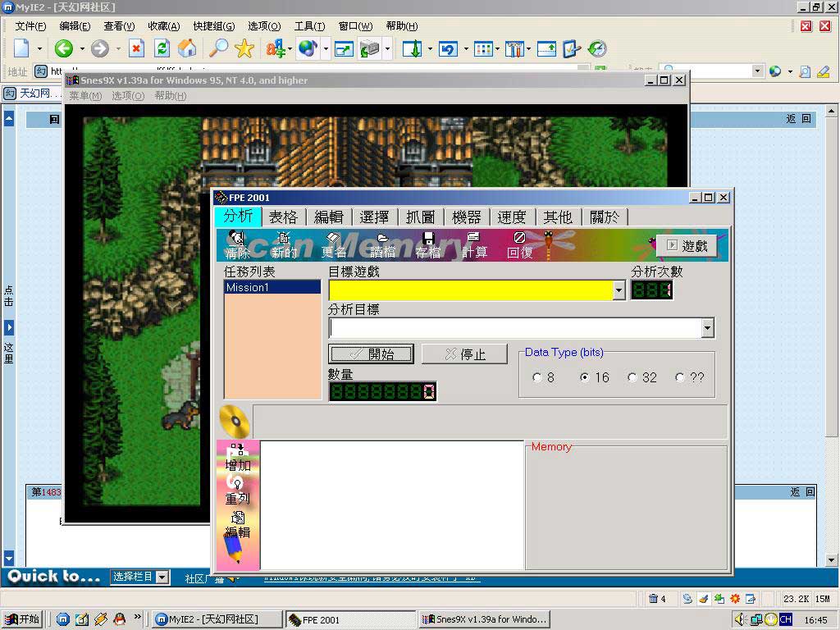Click the 重列 (relist) icon in the lower panel
The width and height of the screenshot is (840, 630).
(237, 491)
